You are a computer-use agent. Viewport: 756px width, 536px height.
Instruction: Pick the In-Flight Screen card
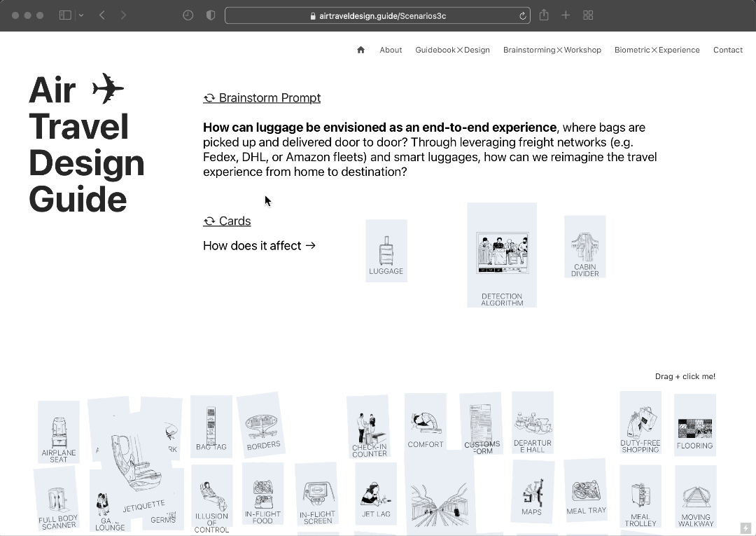(x=317, y=495)
